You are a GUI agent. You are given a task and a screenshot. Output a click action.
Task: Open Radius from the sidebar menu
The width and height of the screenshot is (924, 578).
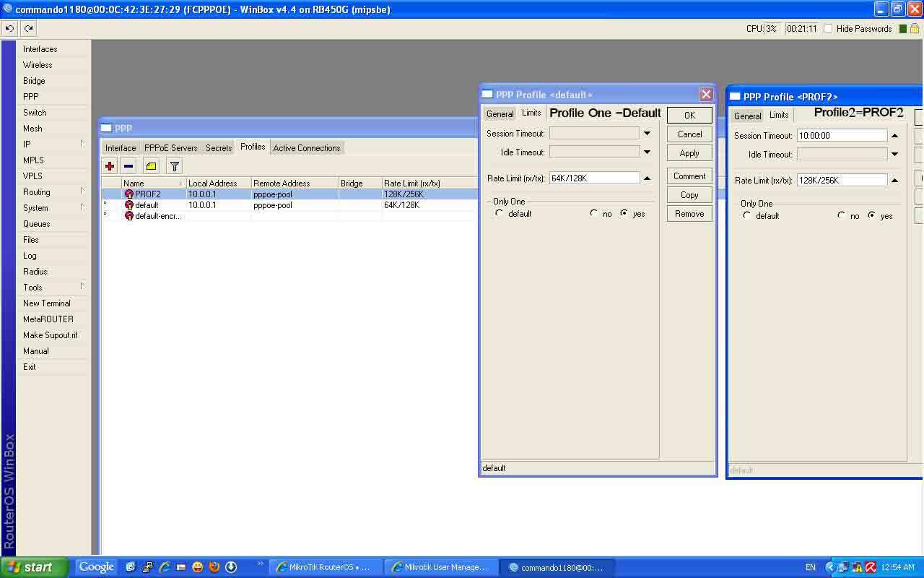tap(35, 272)
